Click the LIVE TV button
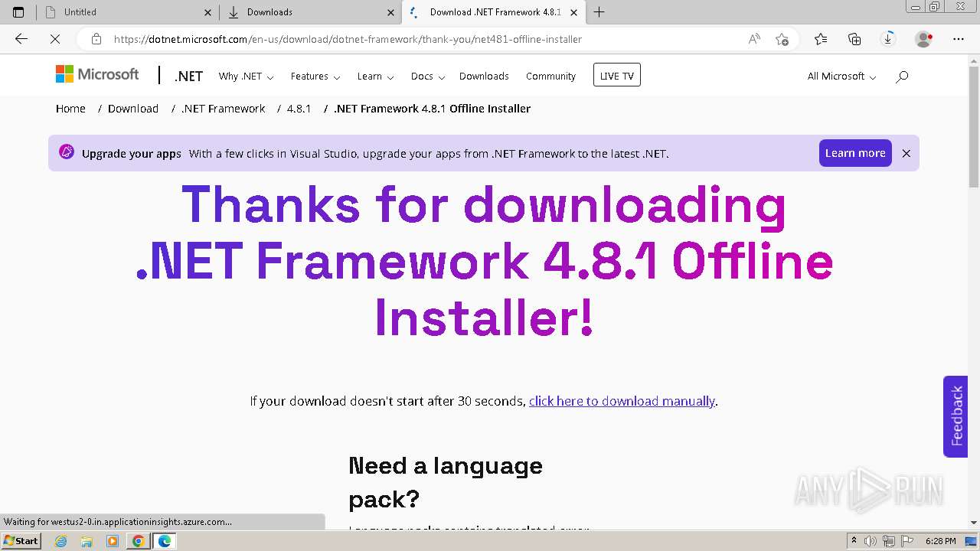 [x=616, y=75]
